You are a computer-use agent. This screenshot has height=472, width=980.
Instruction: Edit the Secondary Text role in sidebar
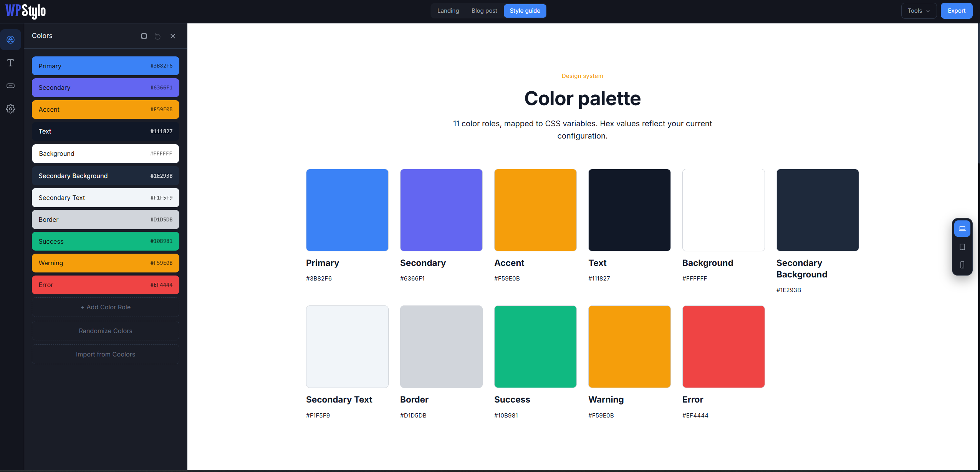click(106, 198)
